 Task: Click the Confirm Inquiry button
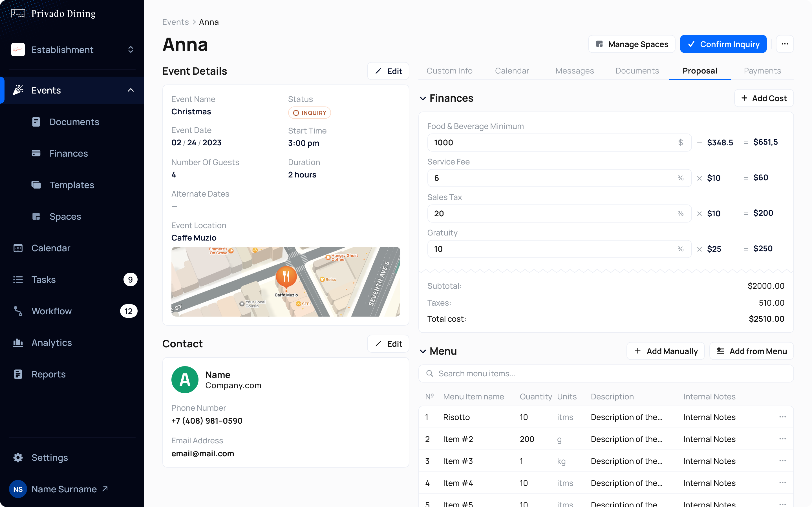coord(723,44)
